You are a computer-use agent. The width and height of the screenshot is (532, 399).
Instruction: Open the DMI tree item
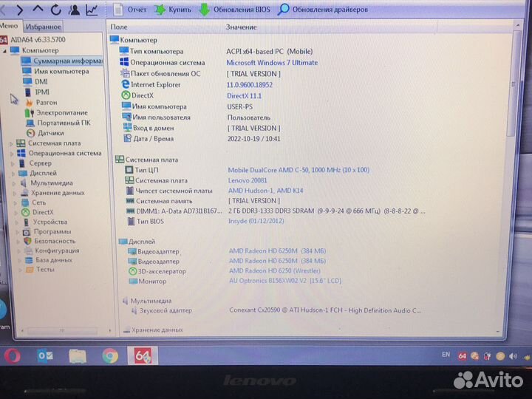(35, 81)
